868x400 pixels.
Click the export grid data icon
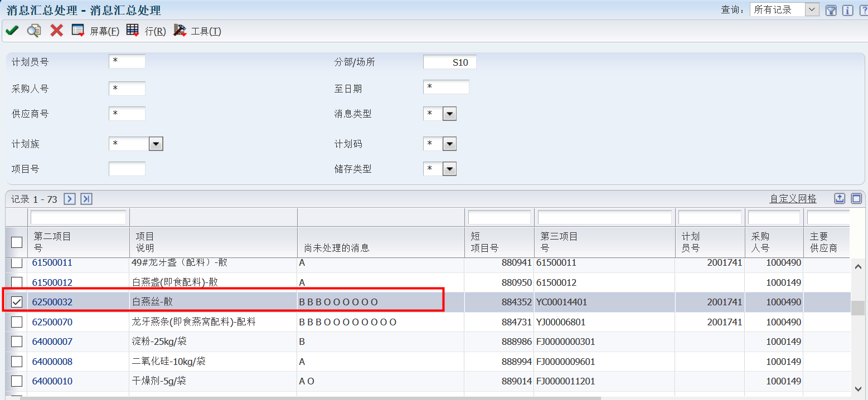pos(840,199)
